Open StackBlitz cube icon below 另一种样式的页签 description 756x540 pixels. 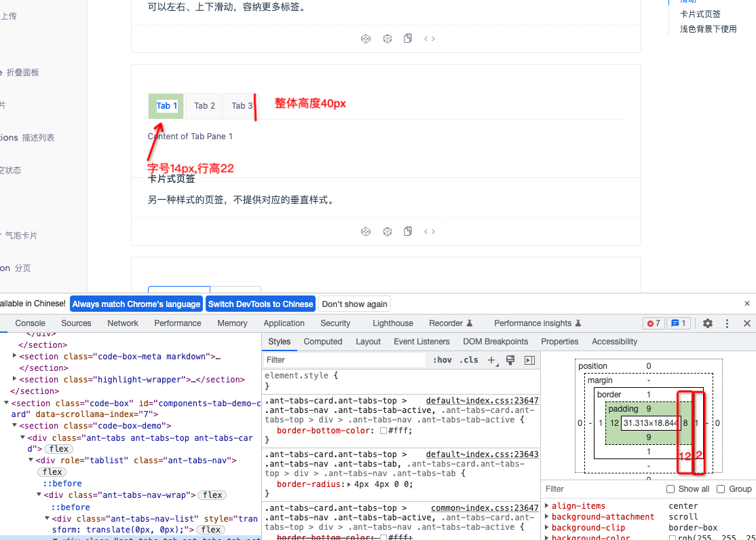click(387, 232)
